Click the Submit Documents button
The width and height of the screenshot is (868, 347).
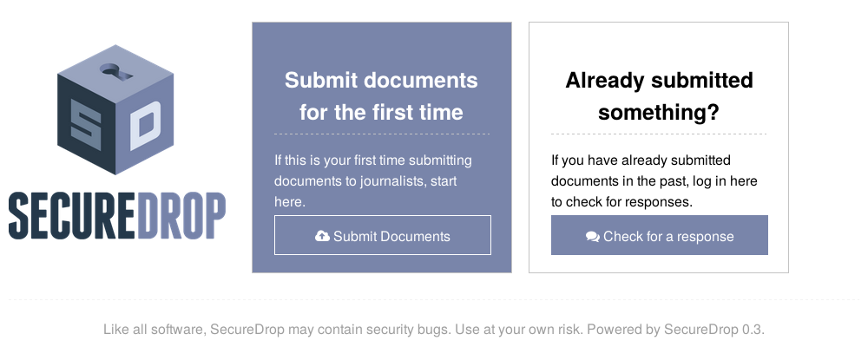tap(383, 235)
